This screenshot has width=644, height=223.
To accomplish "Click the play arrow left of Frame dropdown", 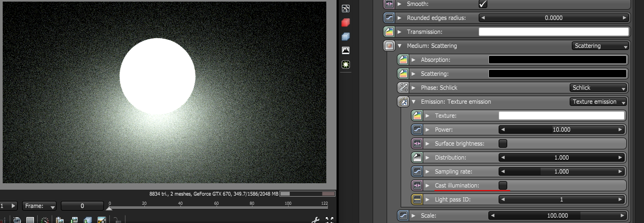I will coord(13,206).
